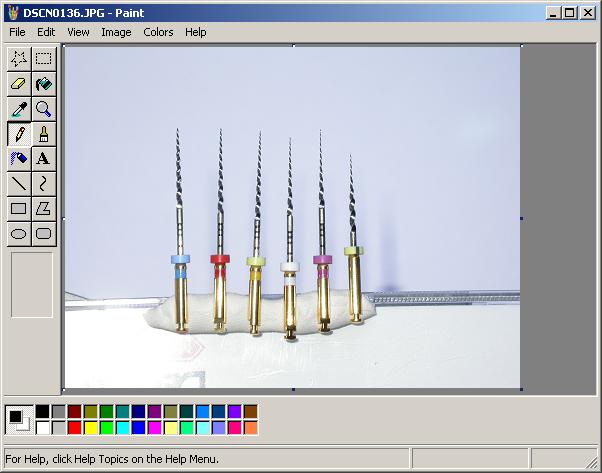Choose the Rectangle shape tool
Screen dimensions: 602x473
click(19, 208)
